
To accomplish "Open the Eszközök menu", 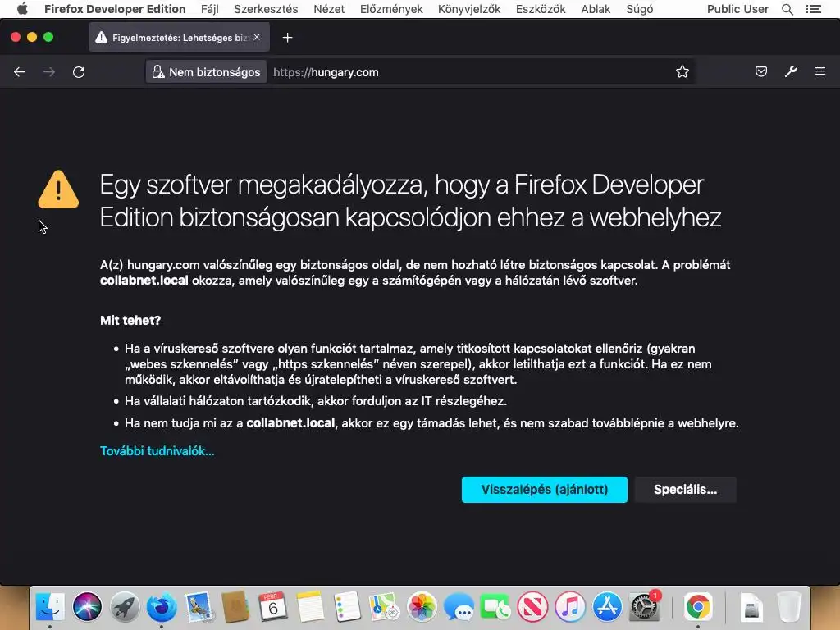I will (541, 9).
